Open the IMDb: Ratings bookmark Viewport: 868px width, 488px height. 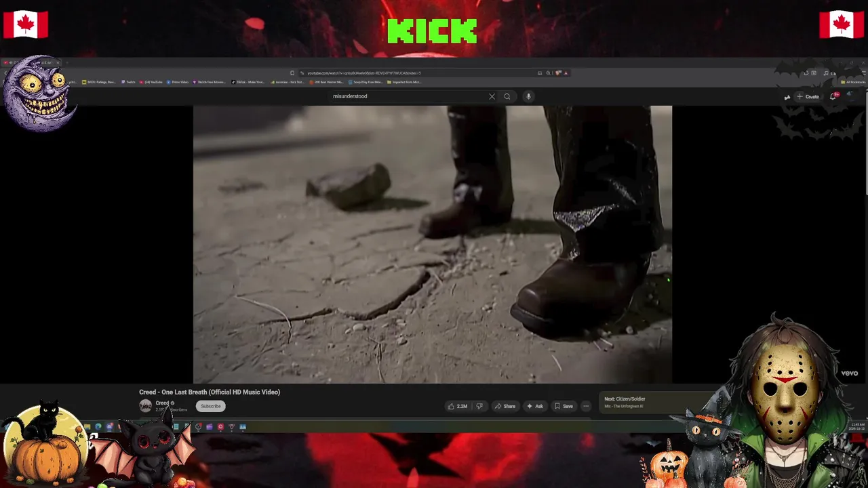point(98,82)
